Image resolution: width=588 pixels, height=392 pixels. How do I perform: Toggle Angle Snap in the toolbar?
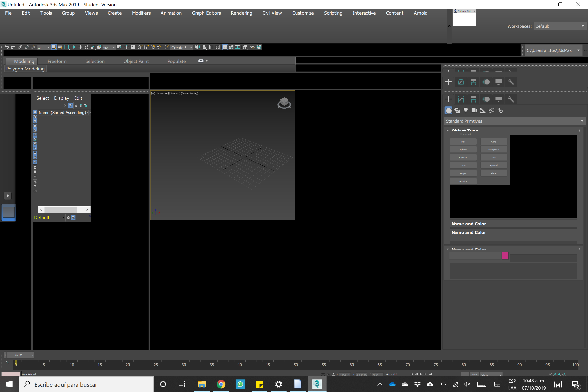[x=146, y=47]
